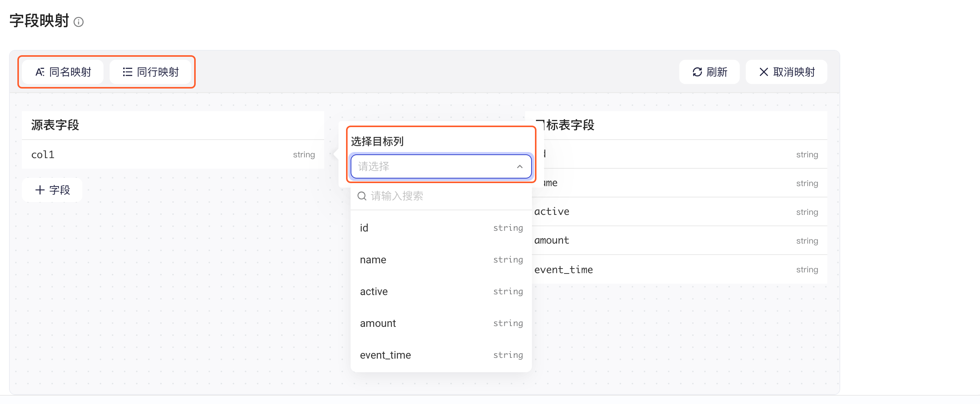Click amount row in target table fields
This screenshot has height=404, width=980.
pos(679,241)
